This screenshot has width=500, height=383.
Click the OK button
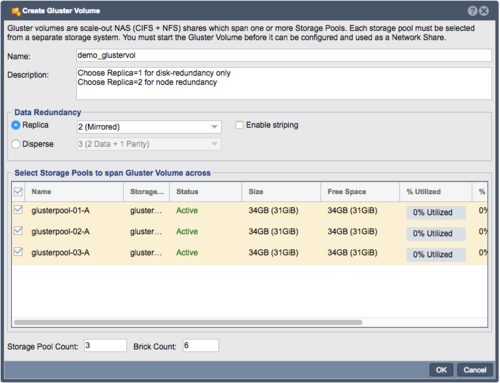(x=441, y=370)
